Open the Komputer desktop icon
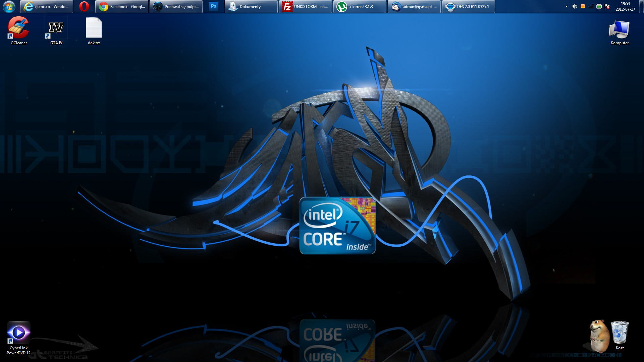Image resolution: width=644 pixels, height=362 pixels. tap(619, 30)
